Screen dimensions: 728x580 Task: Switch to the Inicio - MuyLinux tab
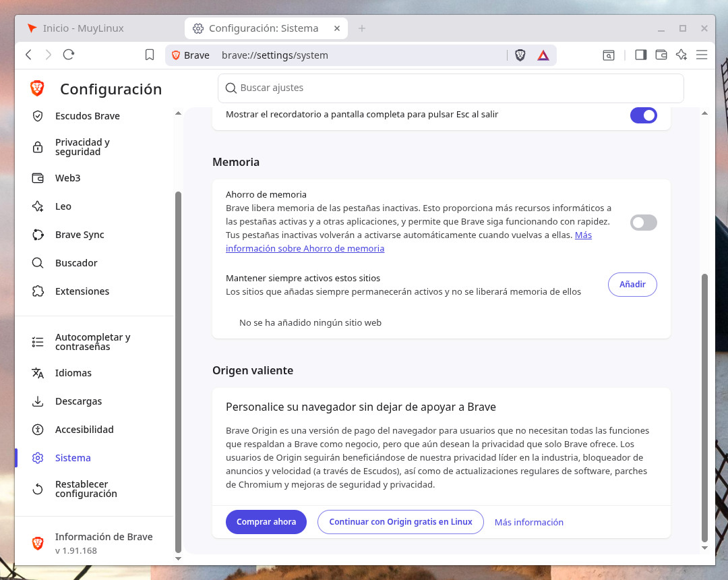click(x=84, y=28)
